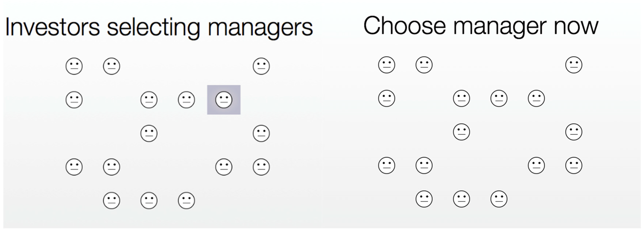Screen dimensions: 644x233
Task: Choose top-left corner face under Choose manager now
Action: tap(386, 65)
